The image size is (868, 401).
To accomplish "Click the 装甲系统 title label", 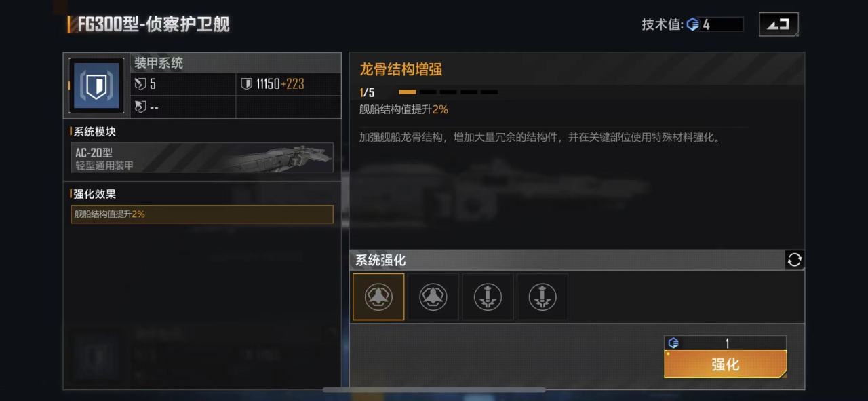I will (159, 63).
